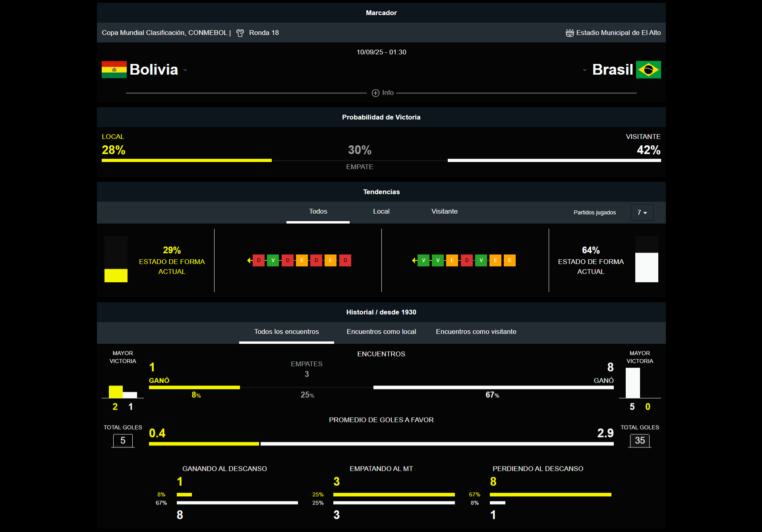Screen dimensions: 762x532
Task: Click the plus Info icon
Action: pos(375,93)
